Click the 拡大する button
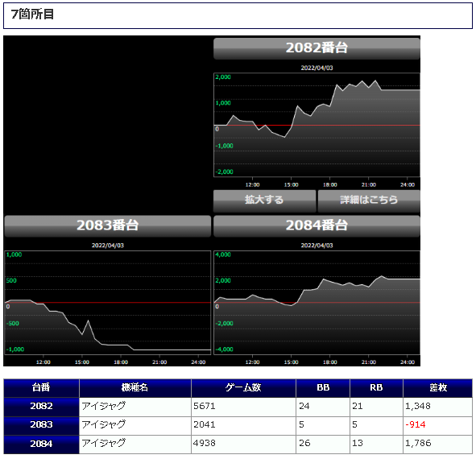The height and width of the screenshot is (459, 476). coord(264,201)
